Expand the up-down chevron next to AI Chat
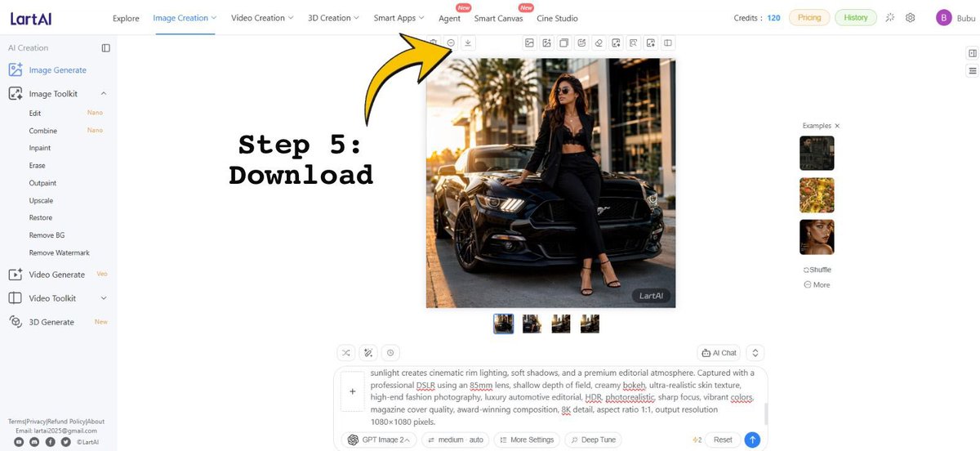This screenshot has width=980, height=451. click(x=755, y=353)
